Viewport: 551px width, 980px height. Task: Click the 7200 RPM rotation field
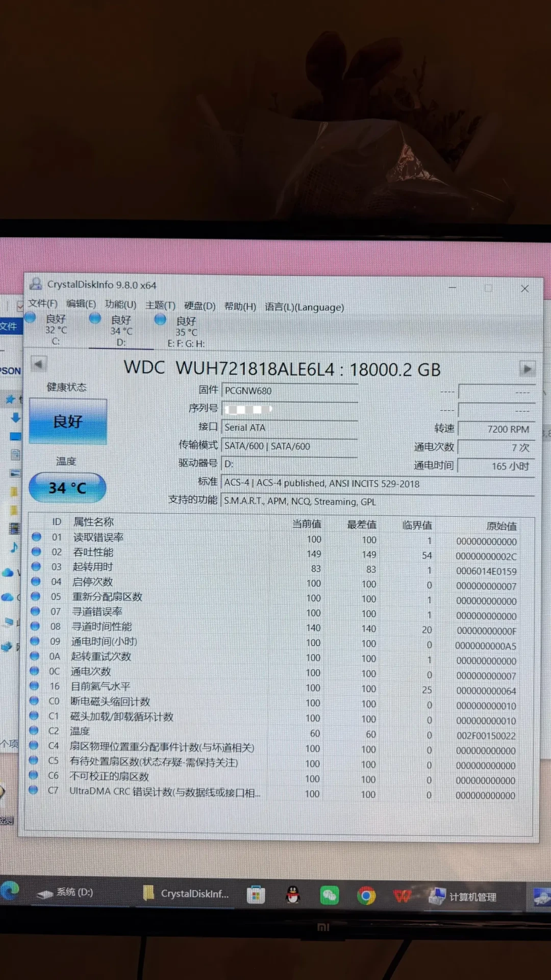496,429
